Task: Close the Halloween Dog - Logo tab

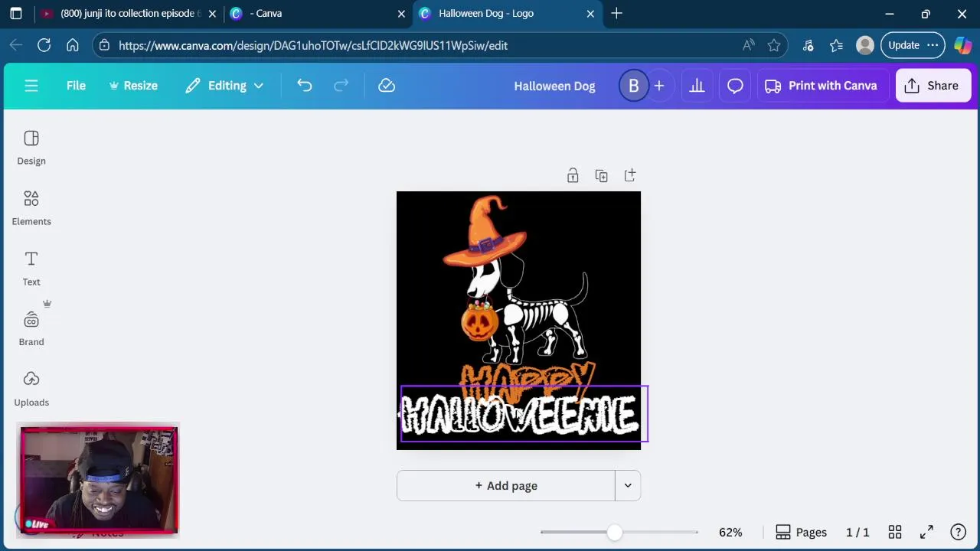Action: 590,13
